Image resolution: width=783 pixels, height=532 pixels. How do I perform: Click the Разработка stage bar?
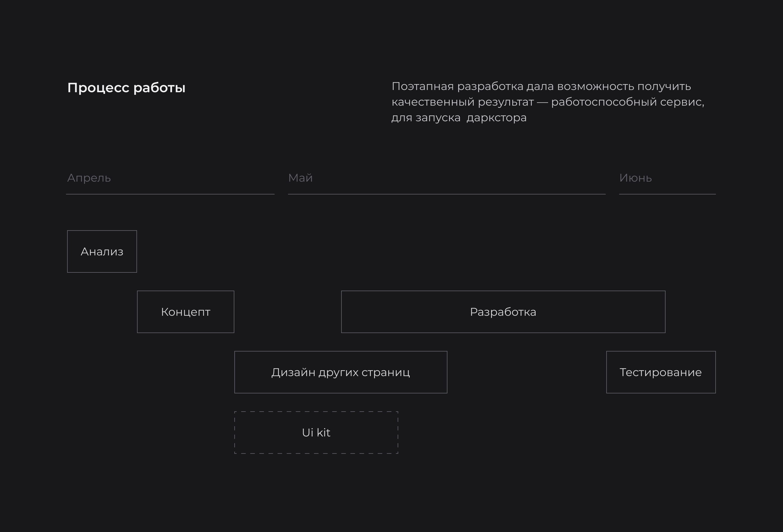point(503,312)
